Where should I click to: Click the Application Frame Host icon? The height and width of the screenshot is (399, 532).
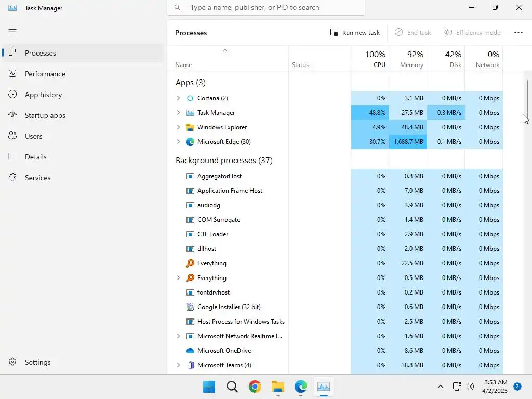point(190,191)
